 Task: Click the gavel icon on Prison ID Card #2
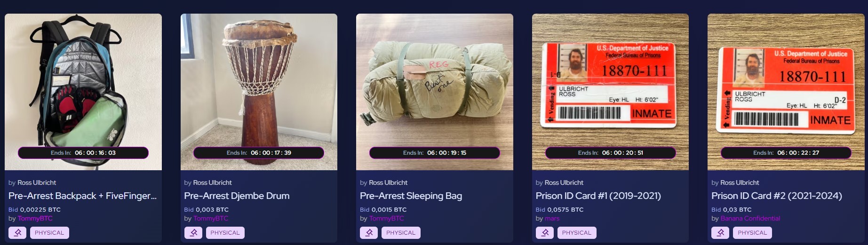click(720, 233)
